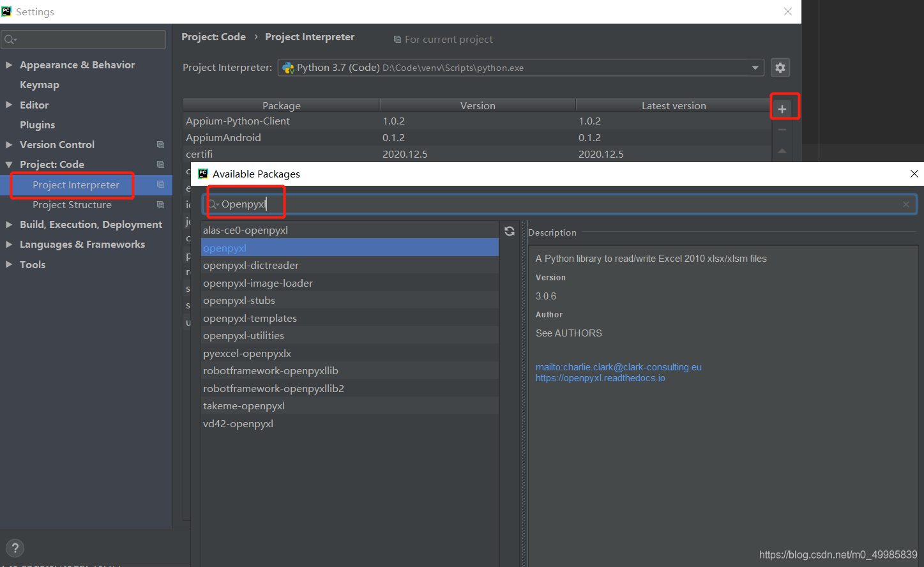Select openpyxl-templates package
The width and height of the screenshot is (924, 567).
point(350,319)
